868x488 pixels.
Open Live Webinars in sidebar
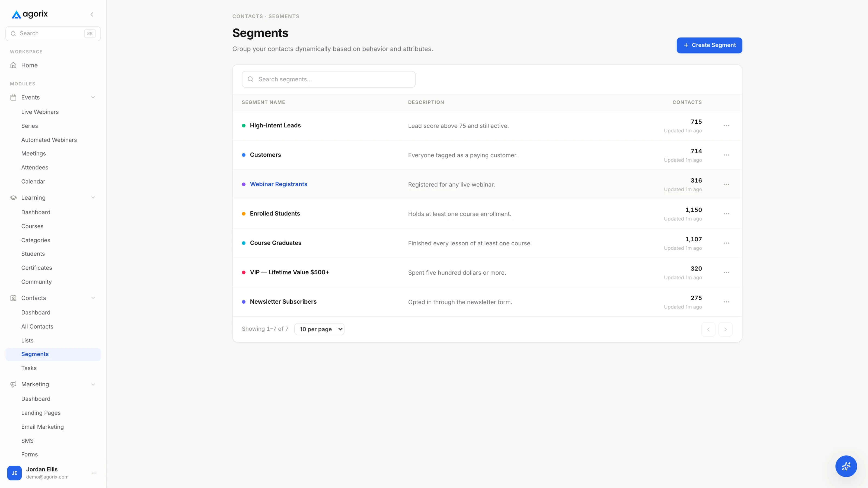coord(40,112)
